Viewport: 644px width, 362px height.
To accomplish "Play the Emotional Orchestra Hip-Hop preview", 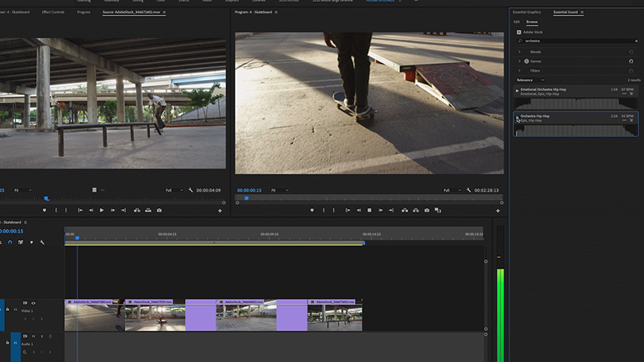I will click(517, 91).
